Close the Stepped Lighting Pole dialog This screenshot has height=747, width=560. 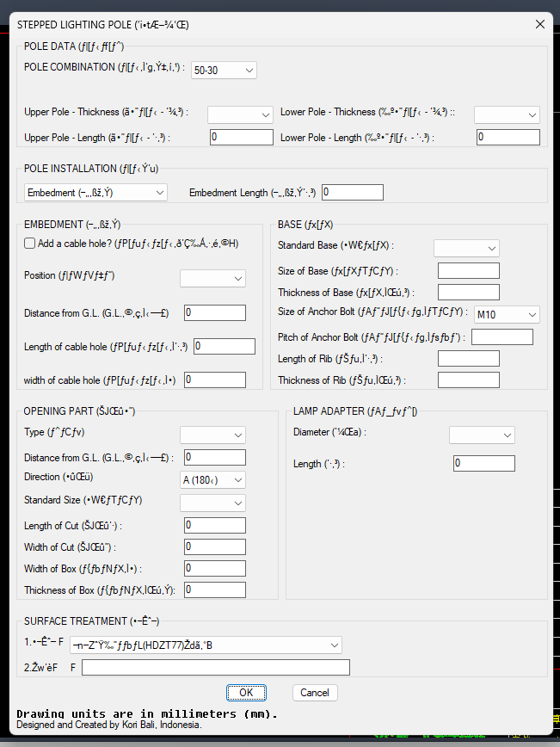[540, 24]
